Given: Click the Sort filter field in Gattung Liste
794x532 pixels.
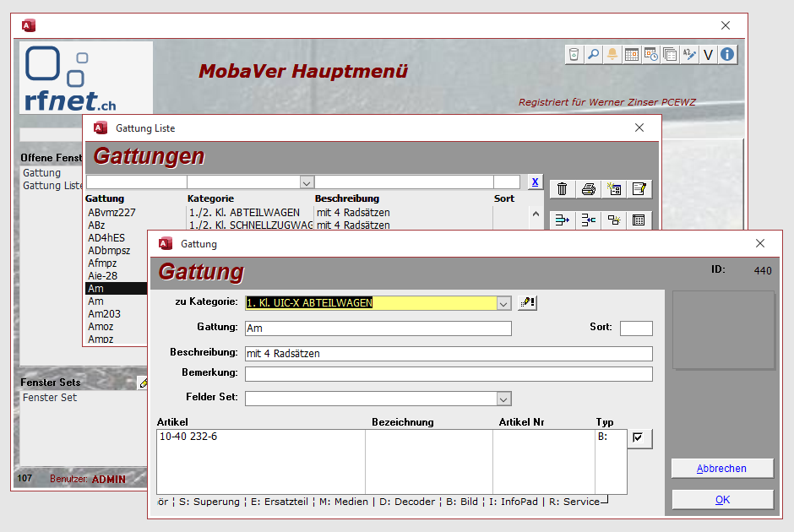Looking at the screenshot, I should click(x=507, y=182).
